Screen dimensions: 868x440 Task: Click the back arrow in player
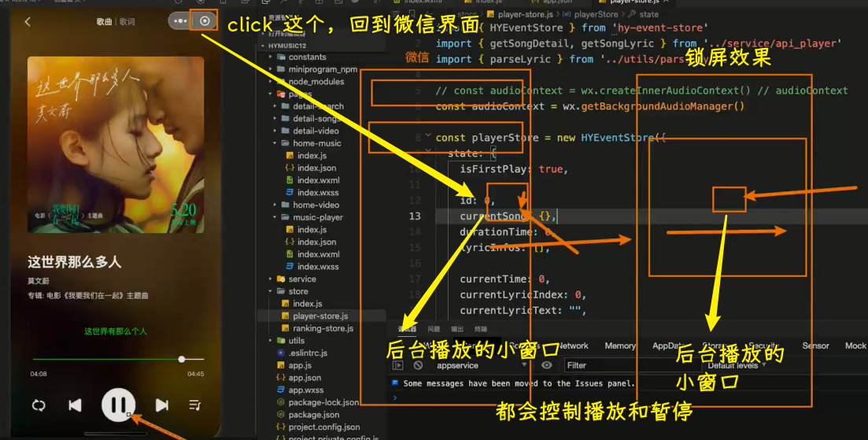pyautogui.click(x=28, y=21)
